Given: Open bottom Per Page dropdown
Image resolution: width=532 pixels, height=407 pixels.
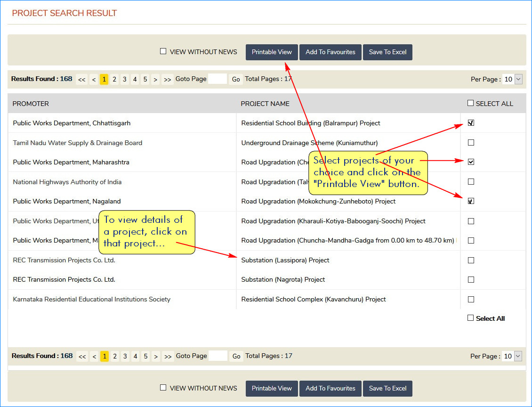Looking at the screenshot, I should click(512, 357).
